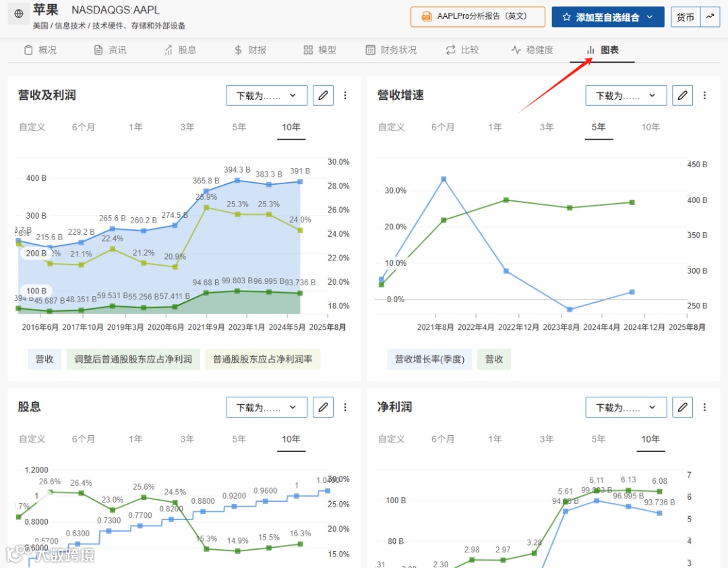
Task: Open the three-dot menu in 股息 panel
Action: [x=345, y=407]
